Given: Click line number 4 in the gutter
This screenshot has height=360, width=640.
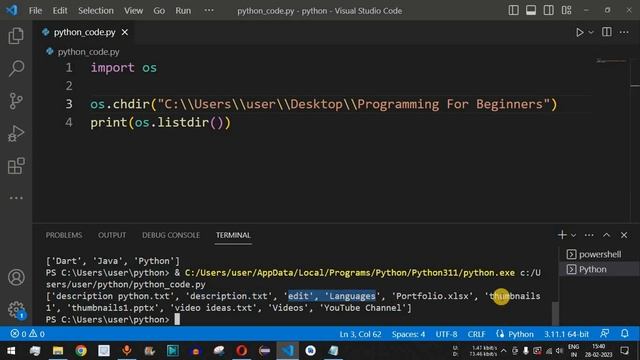Looking at the screenshot, I should pos(69,122).
